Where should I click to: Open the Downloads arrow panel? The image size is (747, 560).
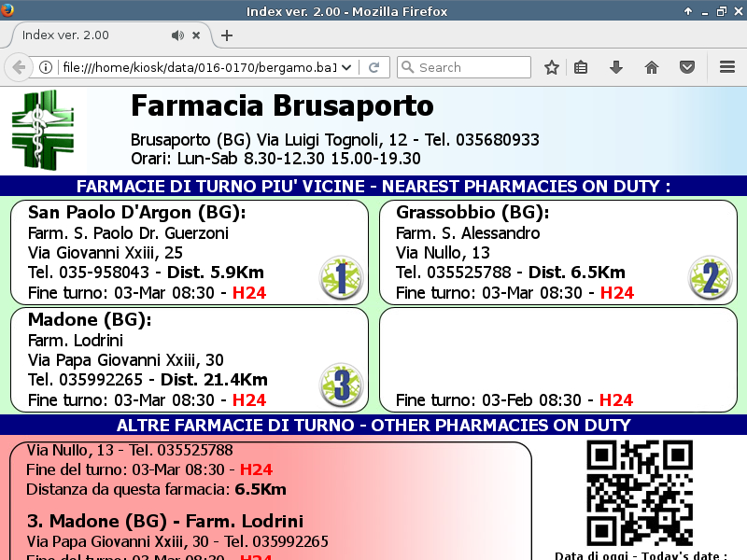(615, 67)
